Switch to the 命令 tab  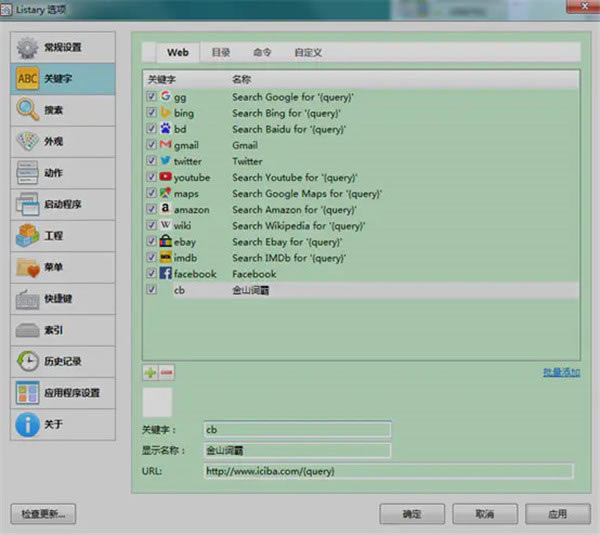(x=262, y=52)
